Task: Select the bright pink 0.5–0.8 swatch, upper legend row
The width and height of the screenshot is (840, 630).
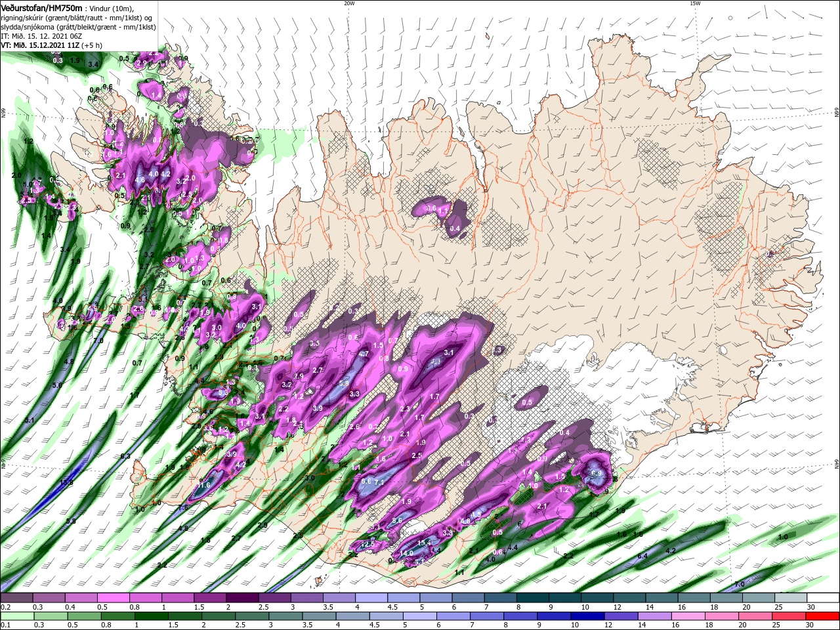Action: (x=113, y=598)
